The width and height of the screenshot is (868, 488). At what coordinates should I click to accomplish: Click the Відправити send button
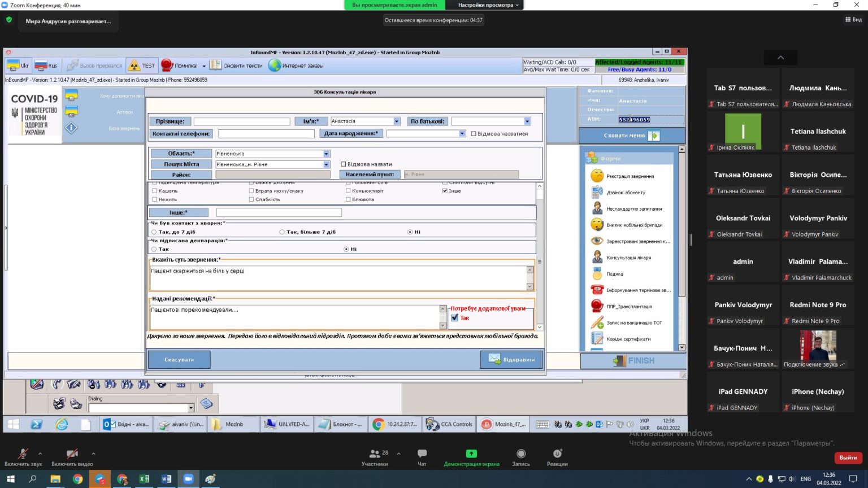click(511, 360)
